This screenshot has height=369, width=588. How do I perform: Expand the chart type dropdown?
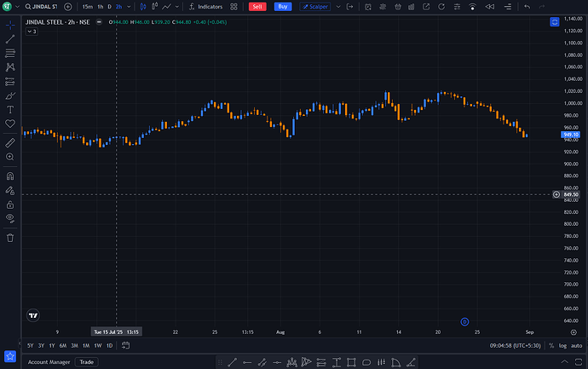point(177,7)
